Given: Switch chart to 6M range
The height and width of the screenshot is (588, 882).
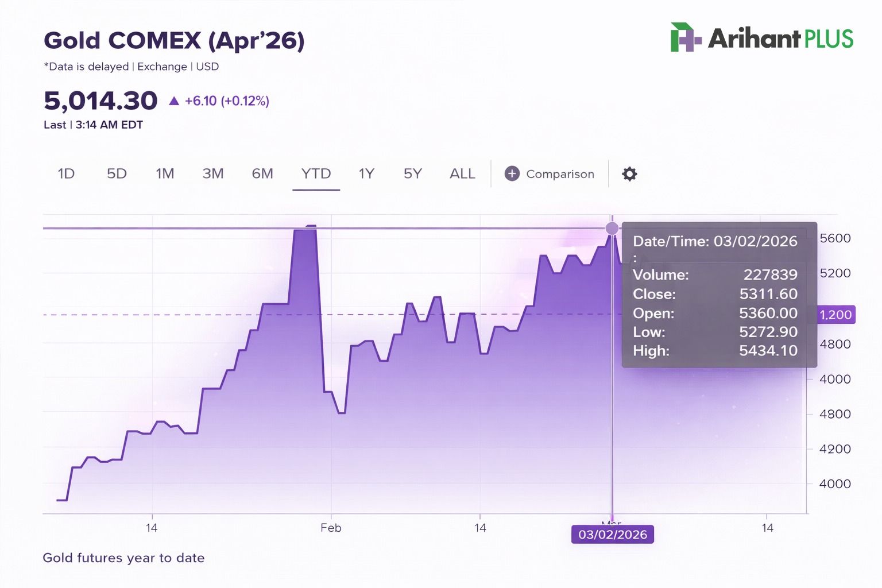Looking at the screenshot, I should [x=262, y=173].
